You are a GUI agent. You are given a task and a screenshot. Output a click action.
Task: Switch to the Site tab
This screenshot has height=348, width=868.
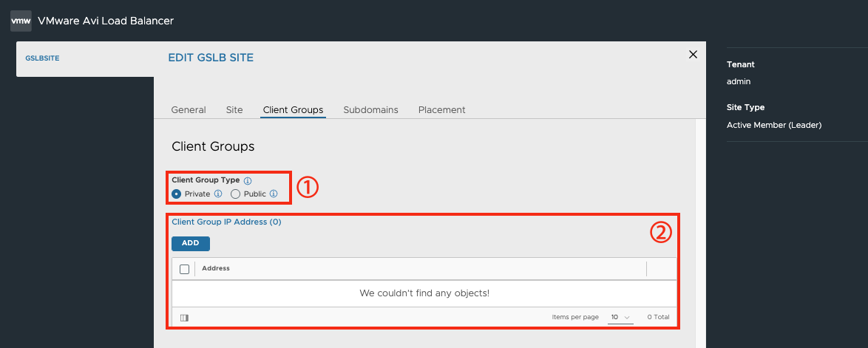(x=234, y=109)
